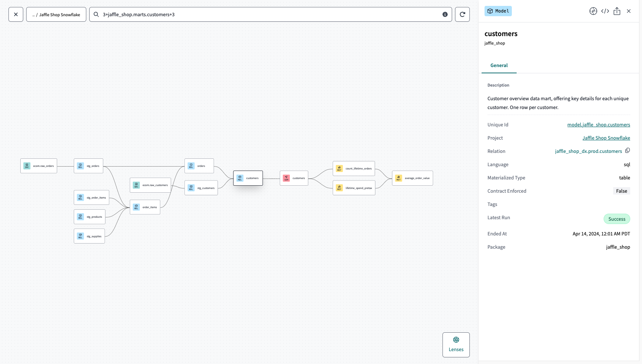Click the compass explore icon in the panel header
This screenshot has width=642, height=364.
click(x=593, y=11)
